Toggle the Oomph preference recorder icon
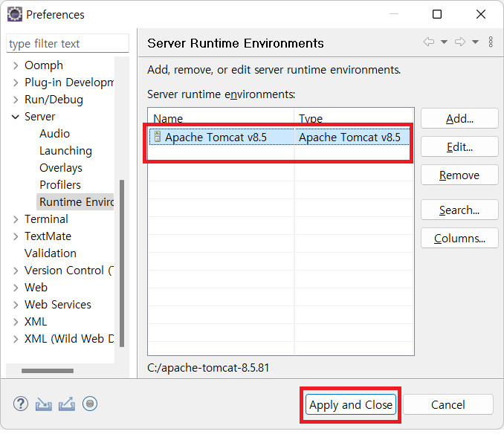504x440 pixels. click(90, 404)
